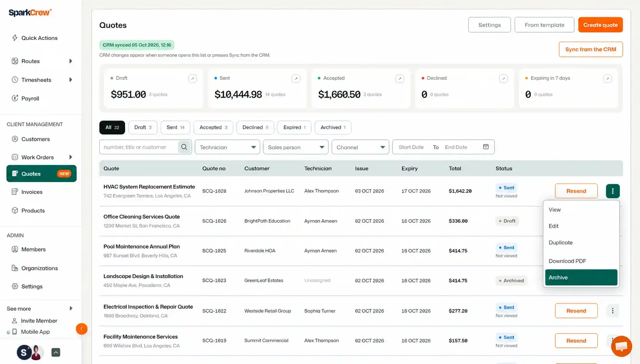Click the Invoices icon in sidebar
The height and width of the screenshot is (364, 640).
(15, 192)
